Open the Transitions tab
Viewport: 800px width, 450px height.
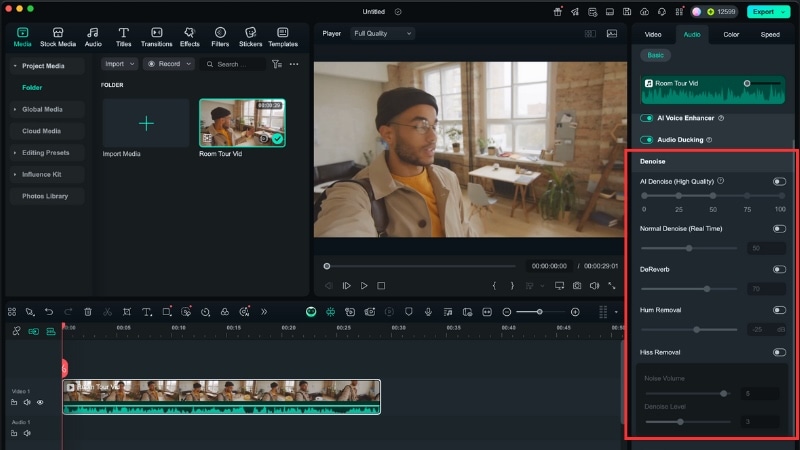(x=157, y=37)
